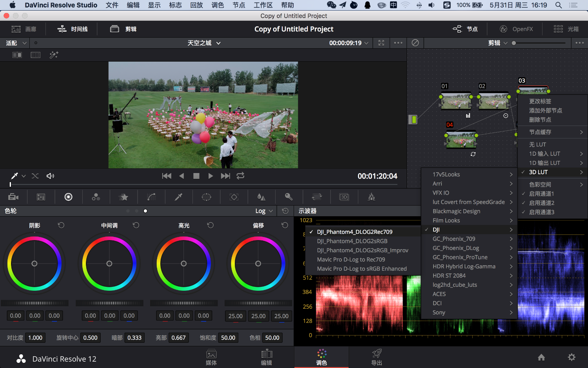Open the 适配 zoom dropdown

pyautogui.click(x=16, y=43)
